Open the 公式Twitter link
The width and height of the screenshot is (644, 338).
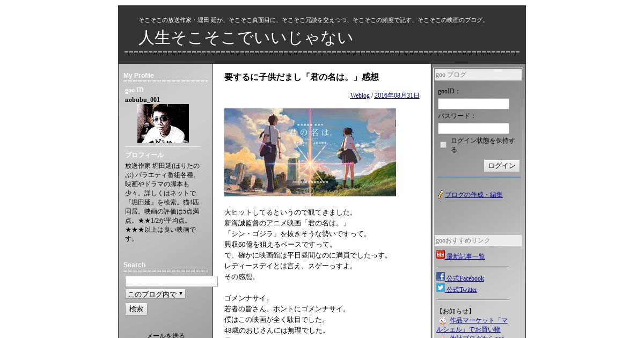pyautogui.click(x=462, y=290)
